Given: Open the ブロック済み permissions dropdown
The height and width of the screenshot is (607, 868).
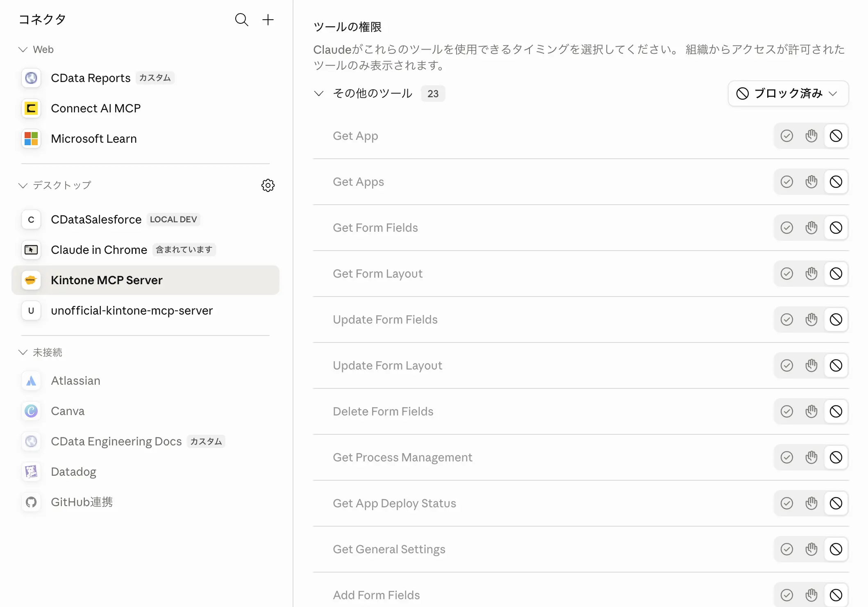Looking at the screenshot, I should tap(788, 94).
